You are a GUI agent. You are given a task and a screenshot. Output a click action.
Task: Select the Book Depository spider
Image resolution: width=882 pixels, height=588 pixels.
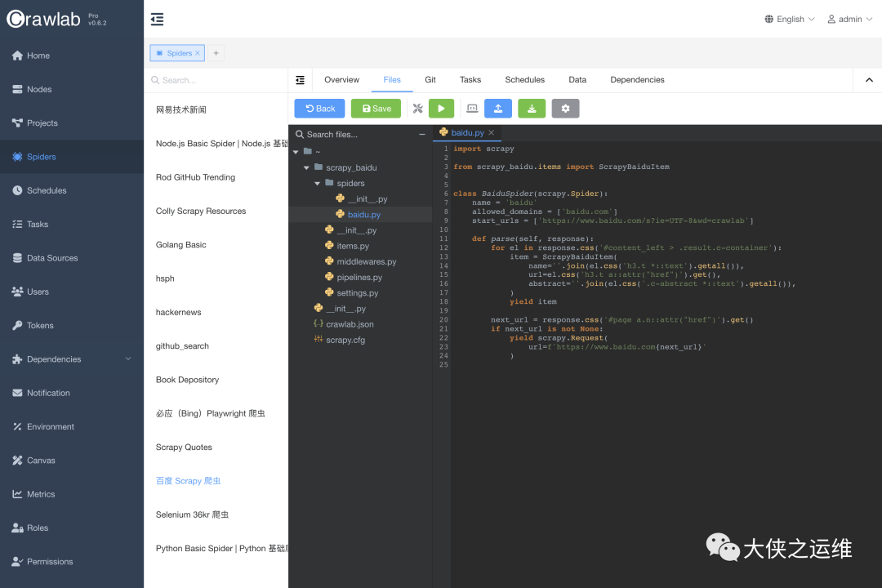click(216, 380)
